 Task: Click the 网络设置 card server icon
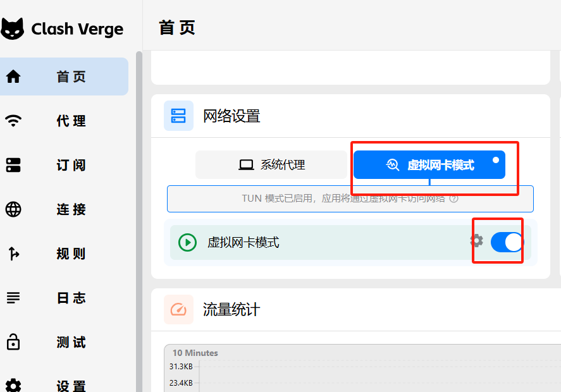pyautogui.click(x=178, y=116)
